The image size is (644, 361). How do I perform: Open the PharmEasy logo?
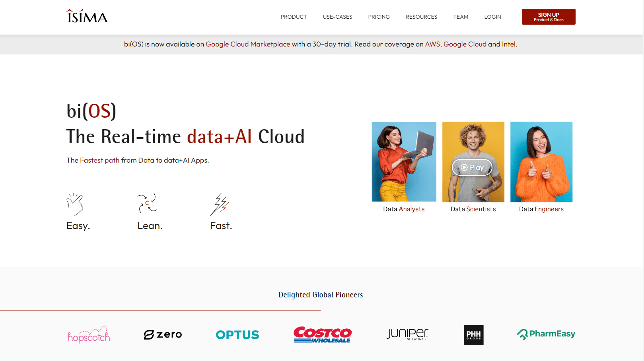pos(546,334)
